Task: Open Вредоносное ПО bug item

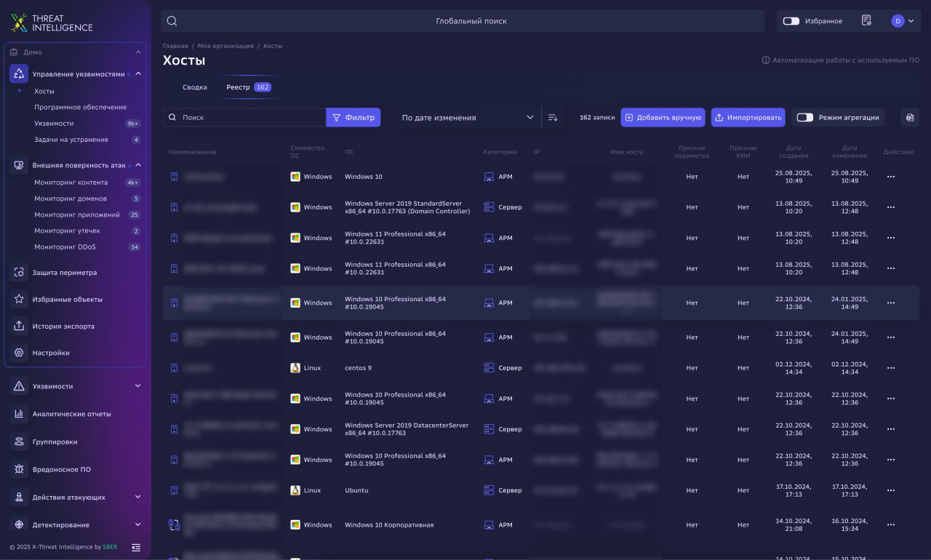Action: tap(61, 470)
